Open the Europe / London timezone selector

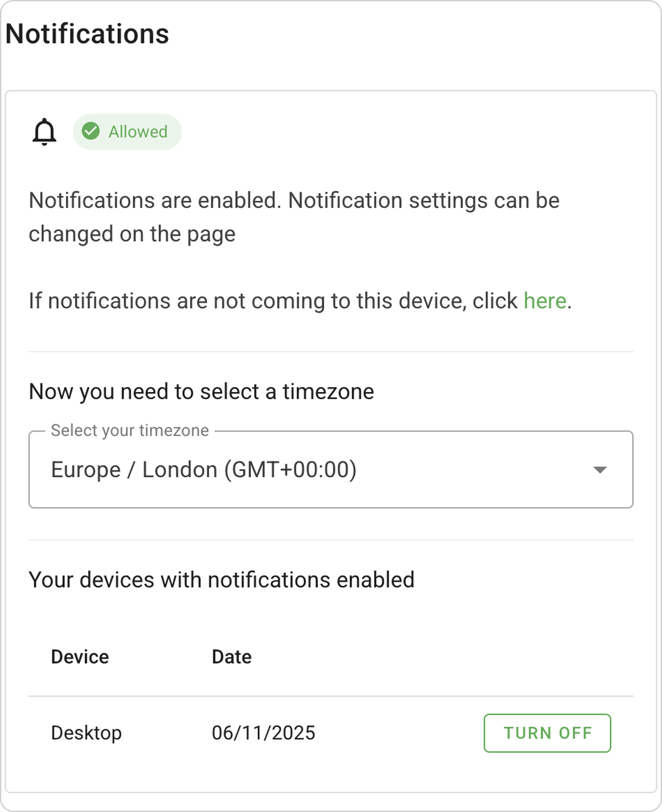204,469
